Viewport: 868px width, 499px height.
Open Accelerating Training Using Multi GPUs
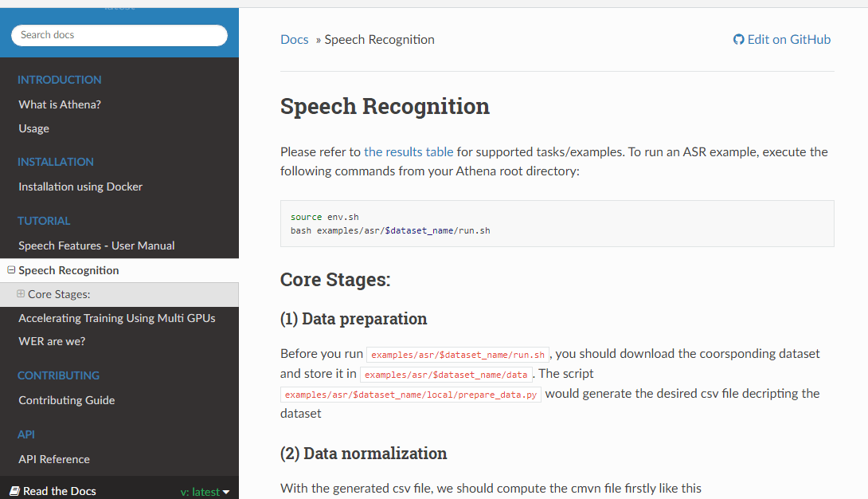(117, 318)
